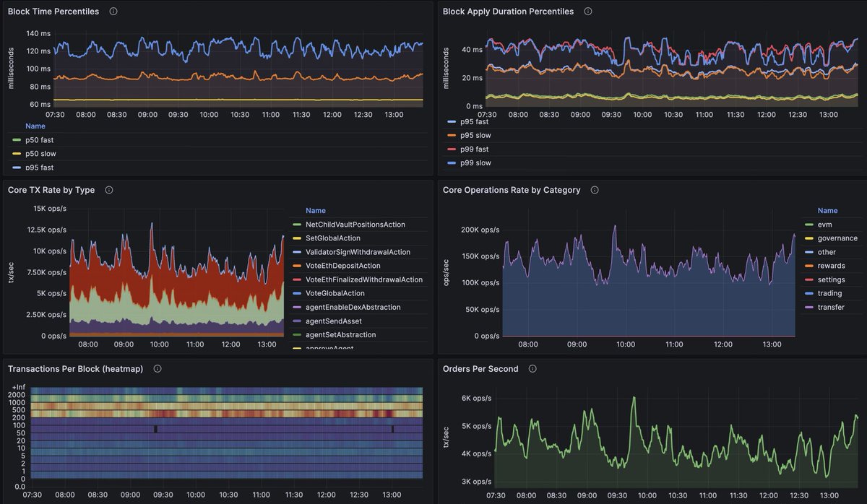Sort Core TX Rate legend by Name header
Screen dimensions: 867x504
[316, 211]
